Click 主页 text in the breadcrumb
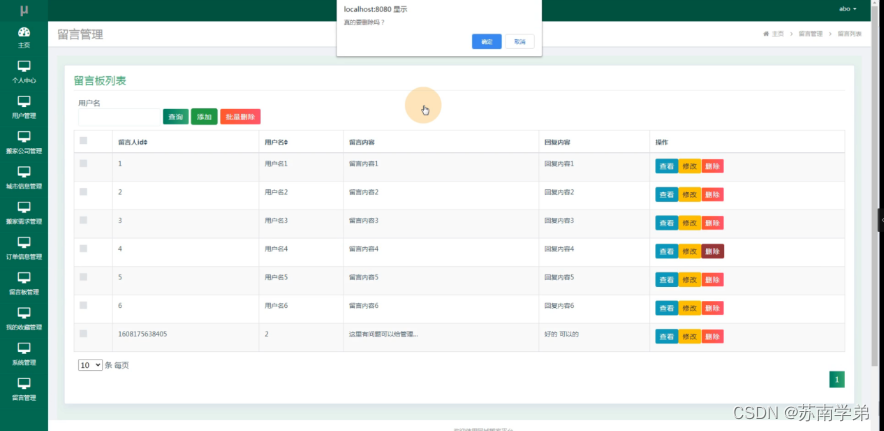The height and width of the screenshot is (431, 884). coord(778,34)
